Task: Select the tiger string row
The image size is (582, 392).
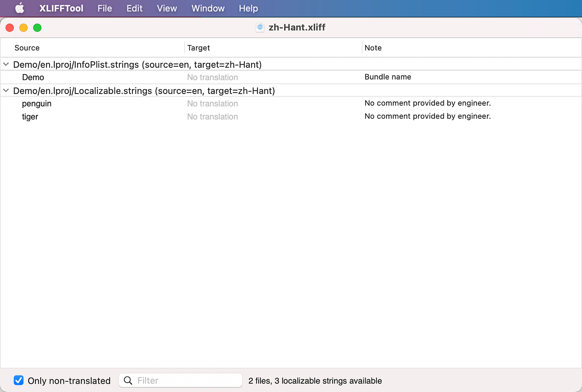Action: click(30, 116)
